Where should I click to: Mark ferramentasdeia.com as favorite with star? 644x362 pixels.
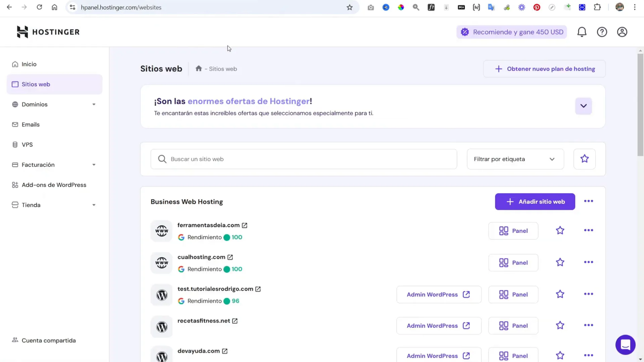click(x=560, y=230)
